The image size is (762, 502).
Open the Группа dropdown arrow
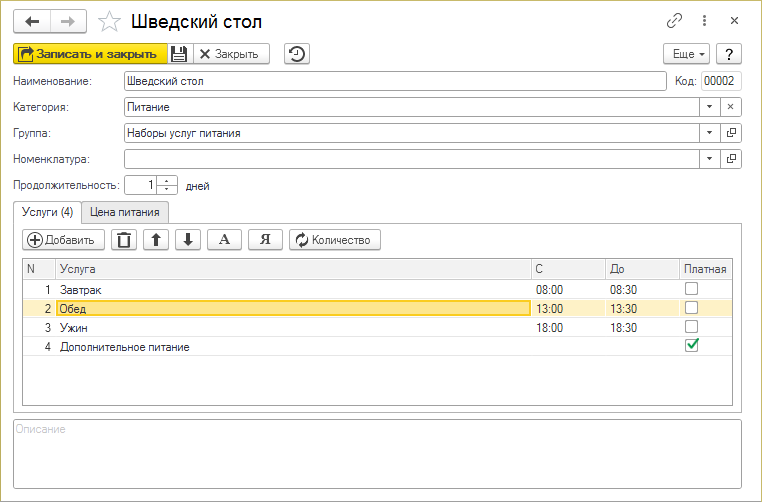tap(709, 132)
